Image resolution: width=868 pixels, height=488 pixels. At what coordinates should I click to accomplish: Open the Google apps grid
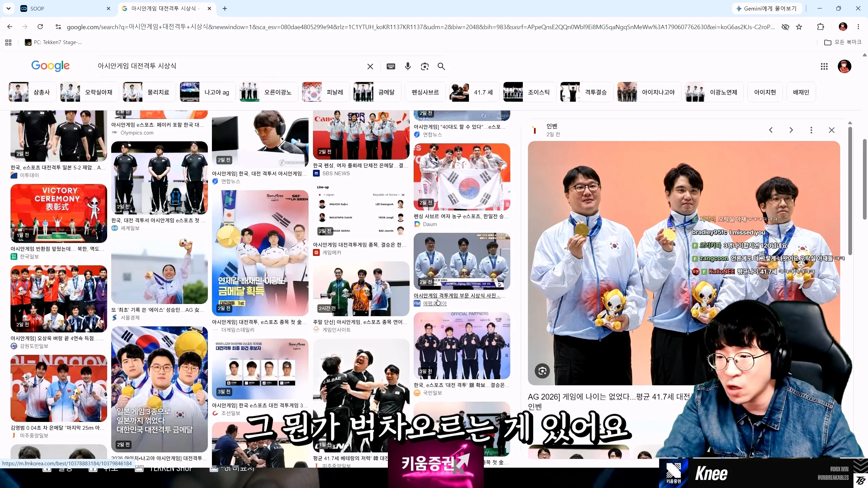[x=824, y=66]
